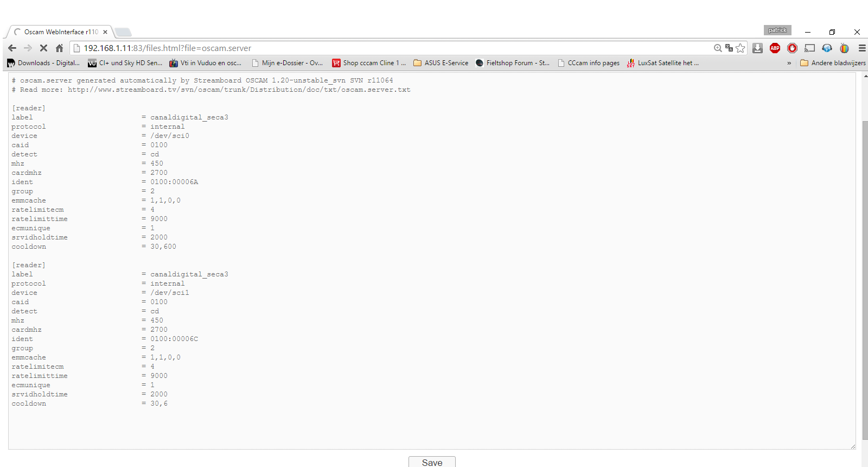Open Vti in Vuduo en osc bookmark
This screenshot has width=868, height=467.
click(206, 63)
